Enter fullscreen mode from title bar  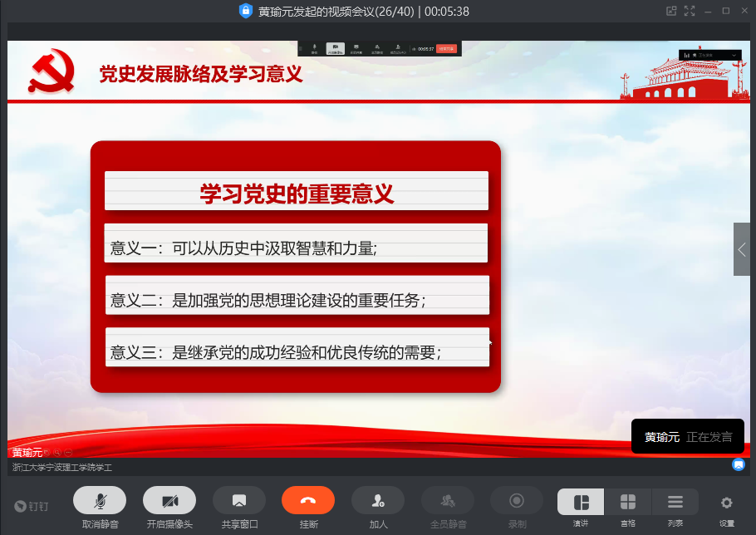pos(690,11)
